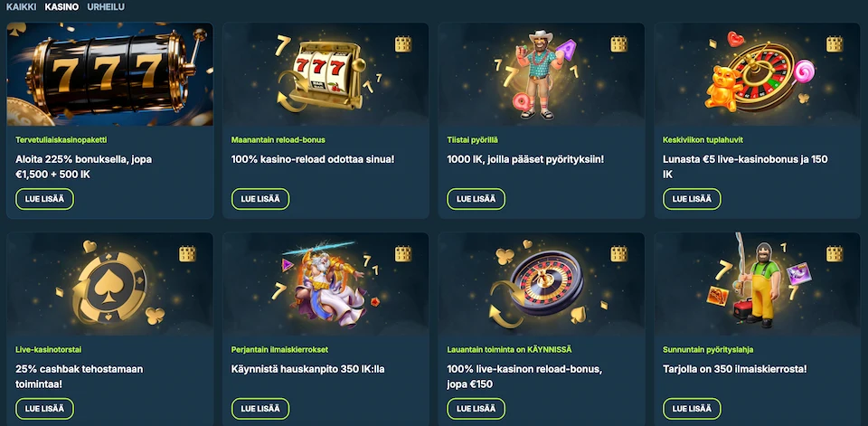Screen dimensions: 868x426
Task: Click LUE LISÄÄ under Maanantain reload-bonus
Action: tap(260, 199)
